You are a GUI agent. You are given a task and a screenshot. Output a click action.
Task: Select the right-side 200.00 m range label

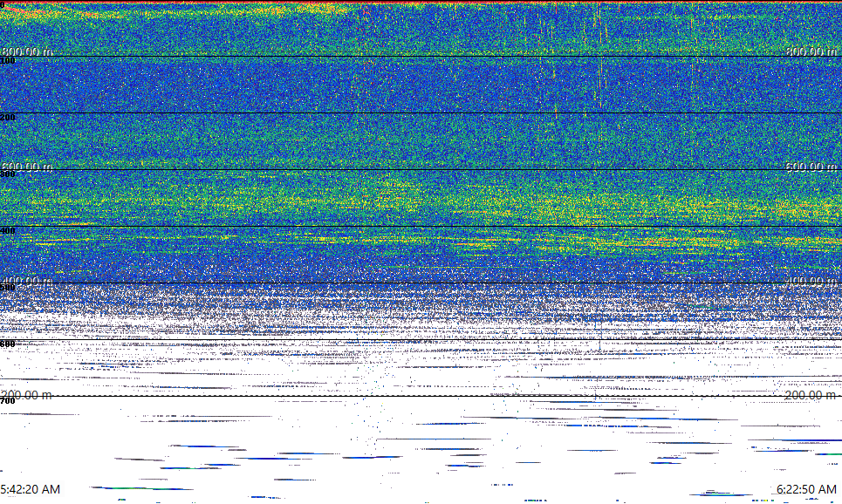[x=811, y=395]
